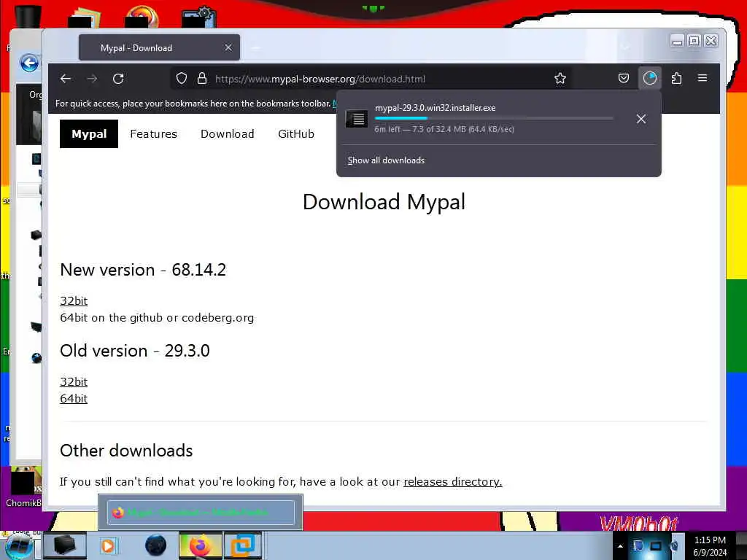The width and height of the screenshot is (747, 560).
Task: Click the Old version - 29.3.0 heading
Action: (x=135, y=351)
